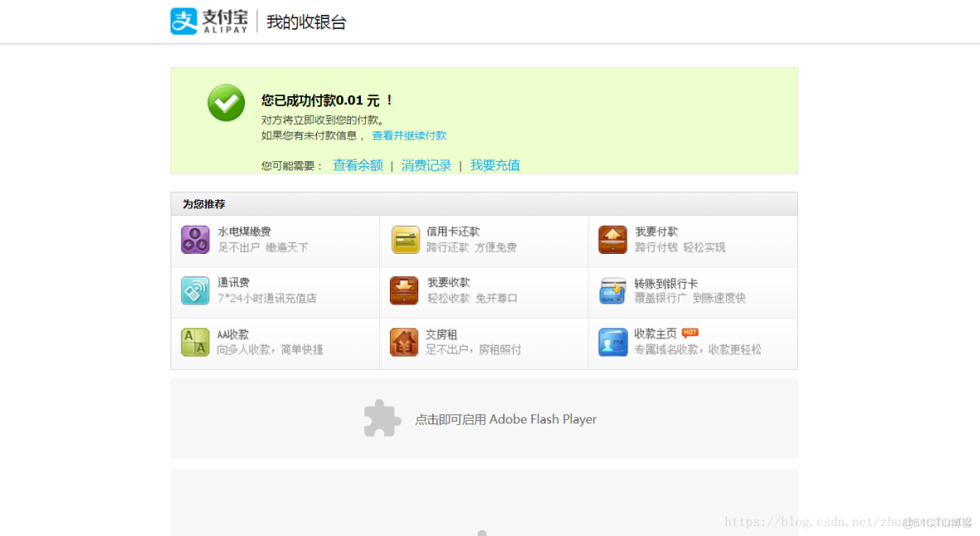This screenshot has width=980, height=536.
Task: Open the 交房租 rent payment icon
Action: pyautogui.click(x=404, y=342)
